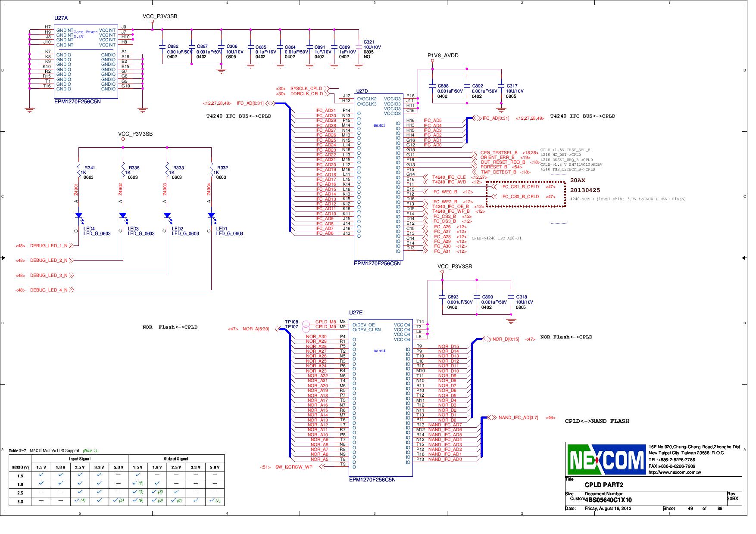This screenshot has width=756, height=534.
Task: Click the capacitor C321 10U/10V symbol
Action: coord(359,47)
